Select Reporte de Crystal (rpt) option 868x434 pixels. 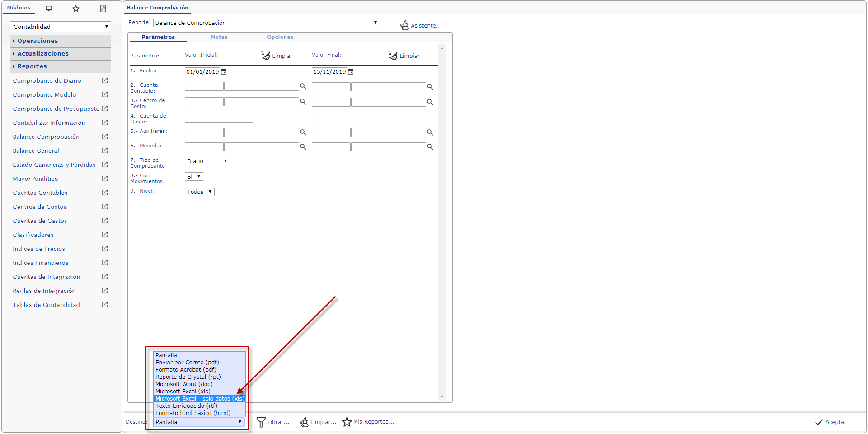pyautogui.click(x=200, y=377)
